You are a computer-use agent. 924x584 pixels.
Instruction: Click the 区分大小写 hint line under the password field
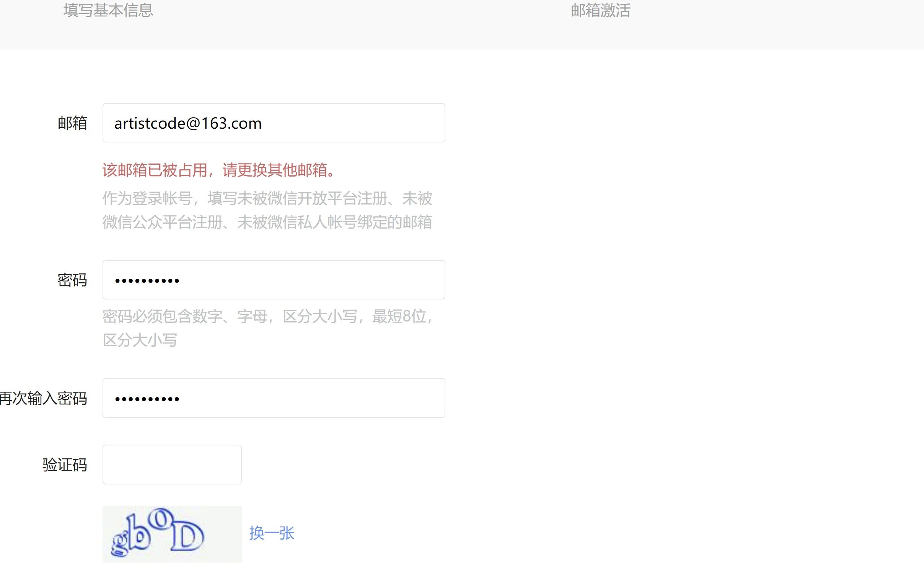point(140,340)
